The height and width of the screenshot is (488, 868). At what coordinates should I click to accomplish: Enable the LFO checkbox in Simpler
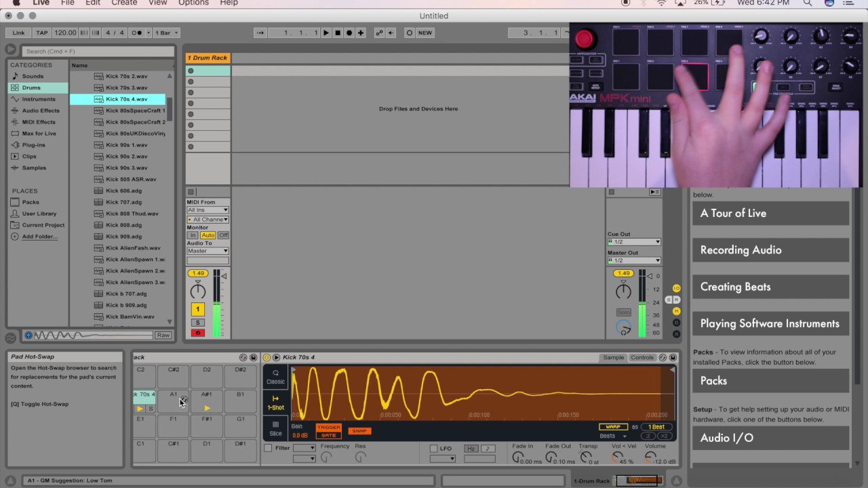[433, 448]
